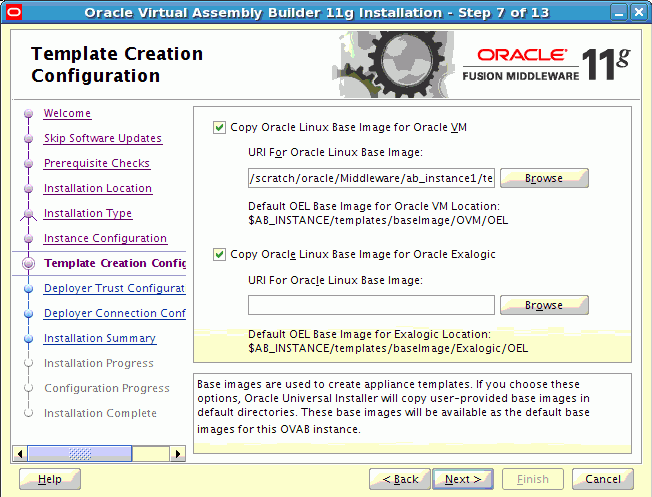Click the Deployer Trust Configuration step bullet
The width and height of the screenshot is (652, 497).
tap(28, 289)
